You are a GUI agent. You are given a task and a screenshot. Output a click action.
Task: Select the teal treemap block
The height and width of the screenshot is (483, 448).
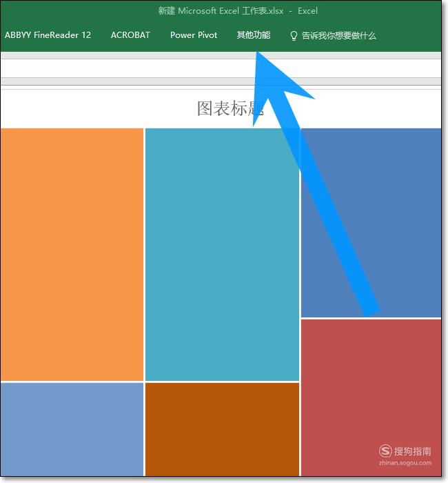pos(222,255)
